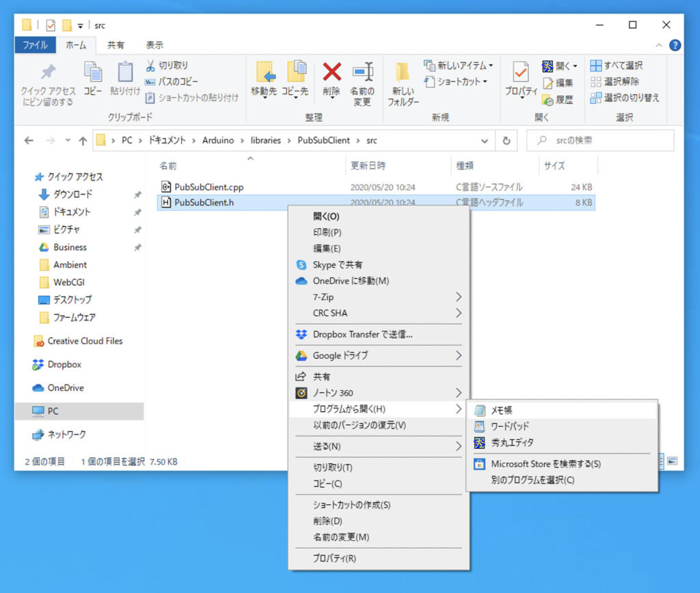
Task: Open the ファイル (File) tab
Action: pyautogui.click(x=35, y=45)
